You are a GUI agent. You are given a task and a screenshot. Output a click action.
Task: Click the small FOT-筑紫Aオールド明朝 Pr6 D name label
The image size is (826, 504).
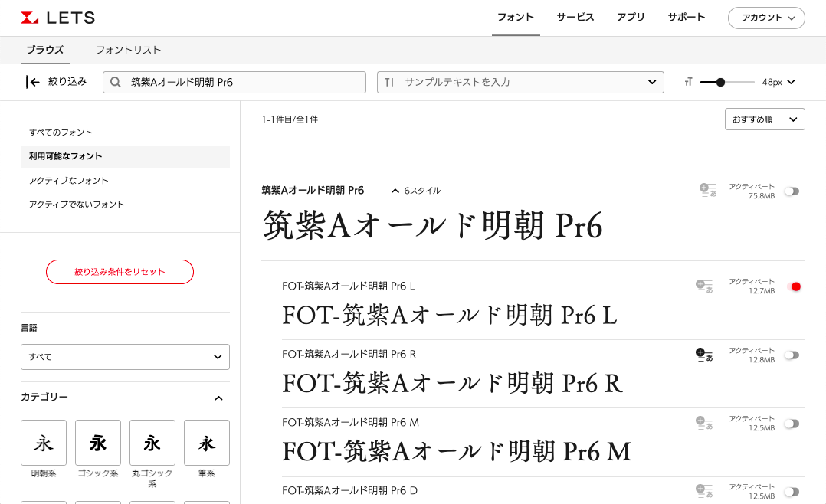pos(349,491)
